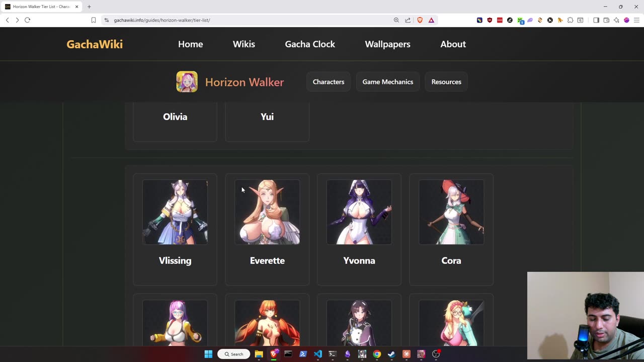Click the address bar URL
Screen dimensions: 644x362
tap(162, 20)
